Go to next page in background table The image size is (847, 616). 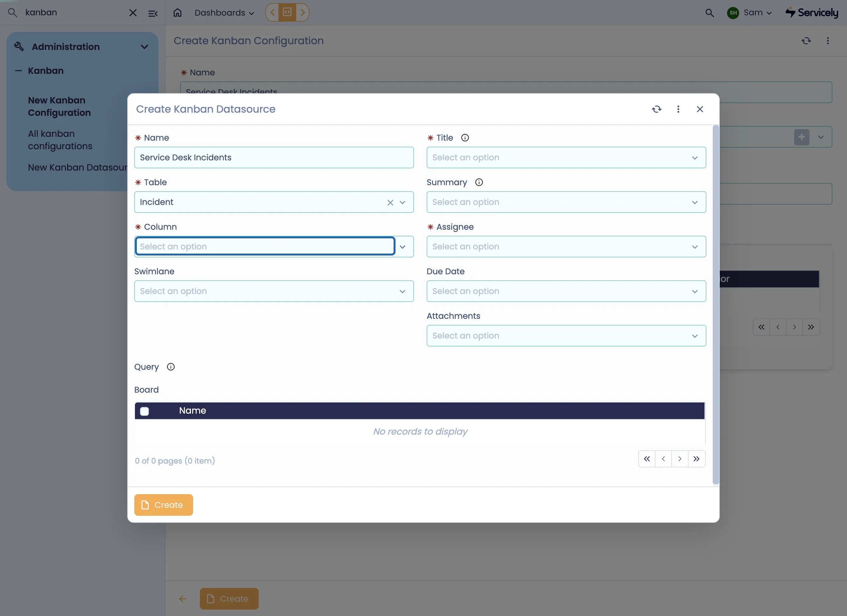click(794, 327)
